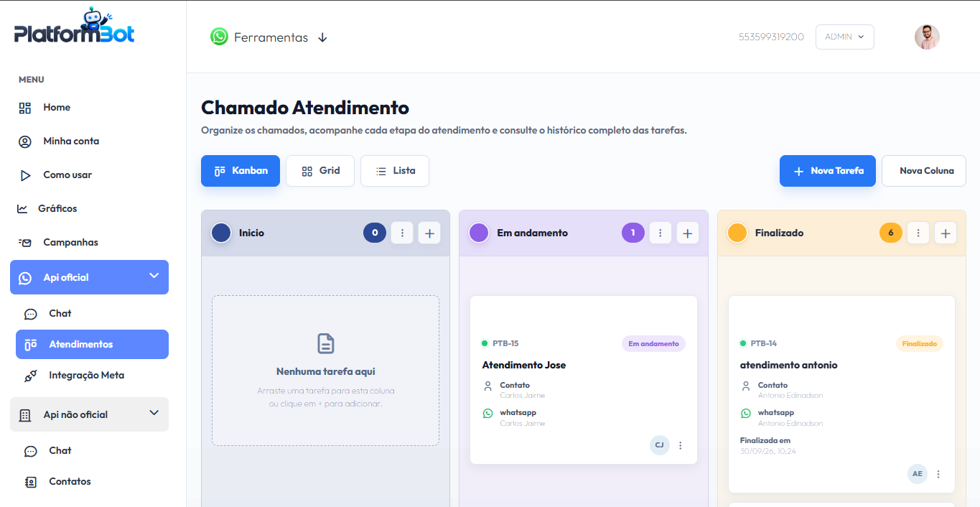Click the Em andamento status tag on PTB-15

[653, 344]
